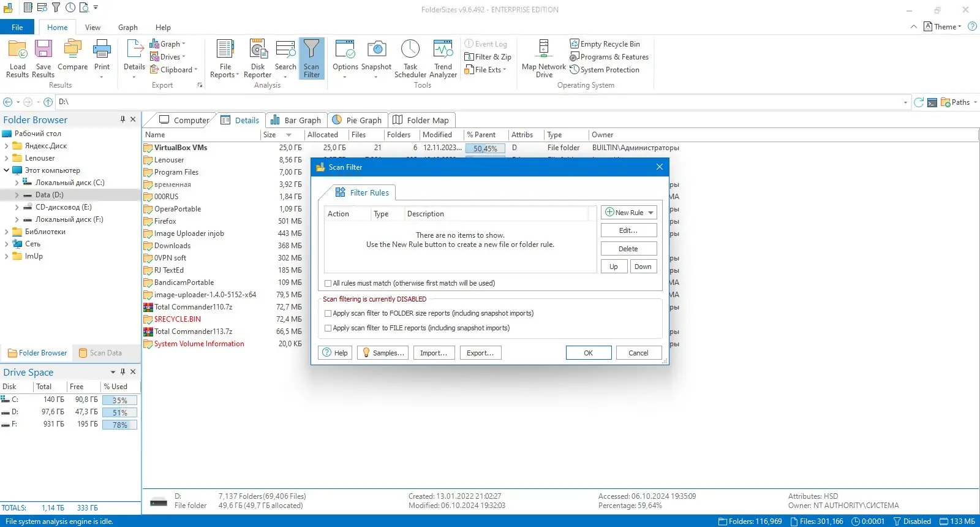Switch to the Scan Data tab
Image resolution: width=980 pixels, height=527 pixels.
pyautogui.click(x=100, y=353)
